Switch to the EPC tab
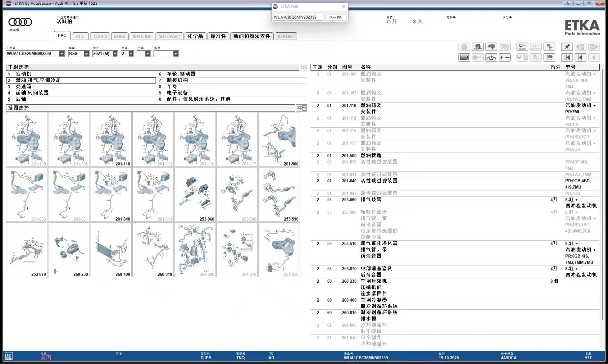This screenshot has width=608, height=364. coord(62,36)
